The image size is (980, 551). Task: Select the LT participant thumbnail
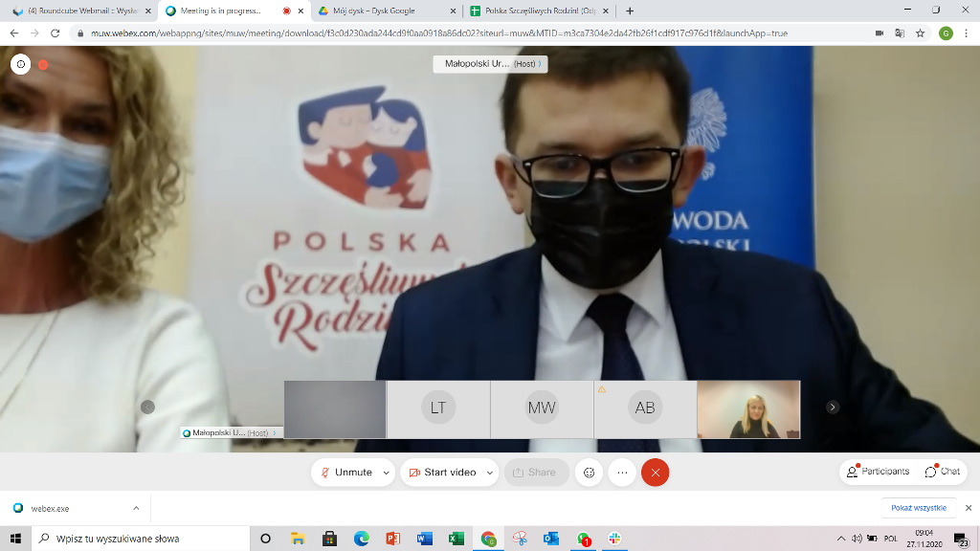pyautogui.click(x=438, y=409)
